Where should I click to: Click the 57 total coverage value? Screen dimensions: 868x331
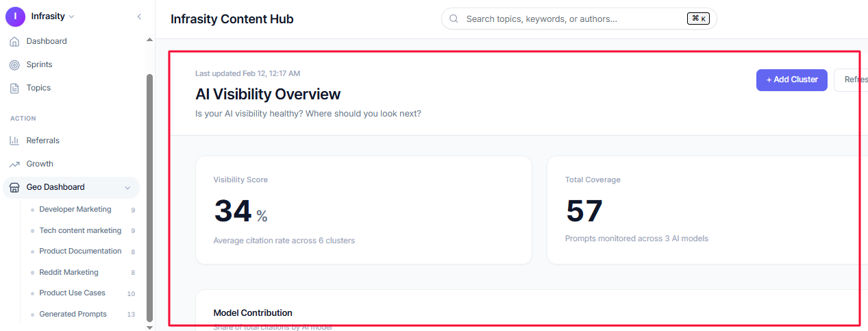click(584, 211)
